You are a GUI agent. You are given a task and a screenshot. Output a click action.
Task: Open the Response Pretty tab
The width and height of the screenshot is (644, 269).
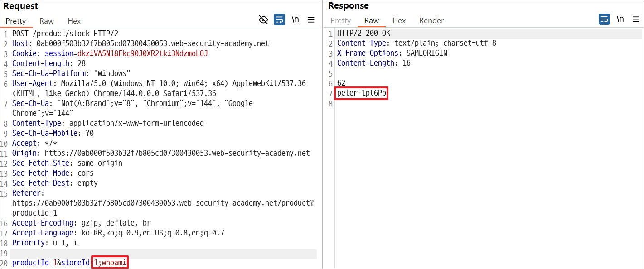[x=341, y=20]
